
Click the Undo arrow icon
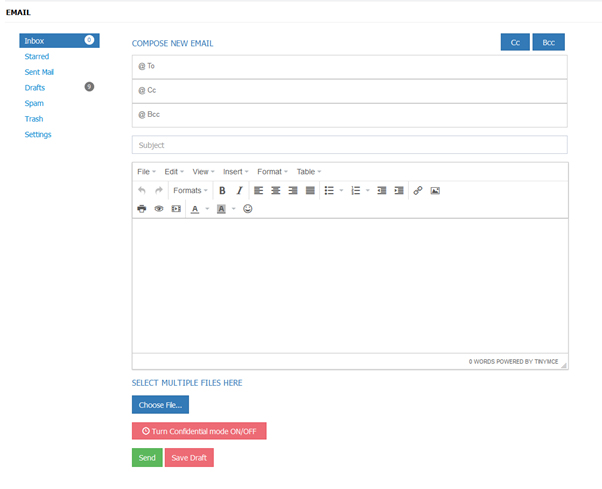point(142,190)
